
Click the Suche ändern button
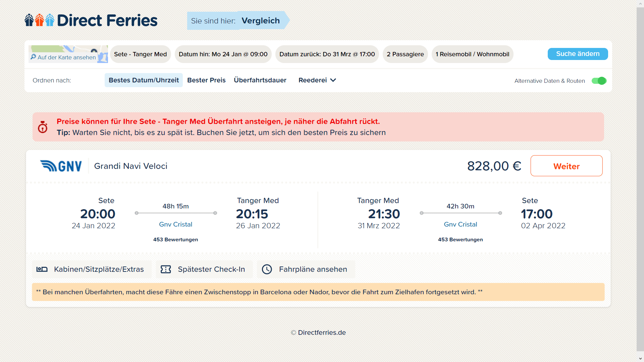pyautogui.click(x=578, y=54)
